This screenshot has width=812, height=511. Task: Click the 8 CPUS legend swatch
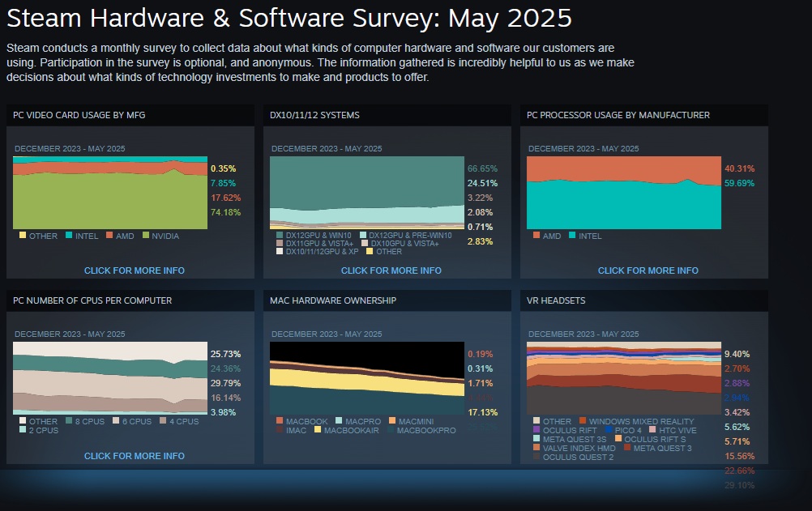click(69, 420)
